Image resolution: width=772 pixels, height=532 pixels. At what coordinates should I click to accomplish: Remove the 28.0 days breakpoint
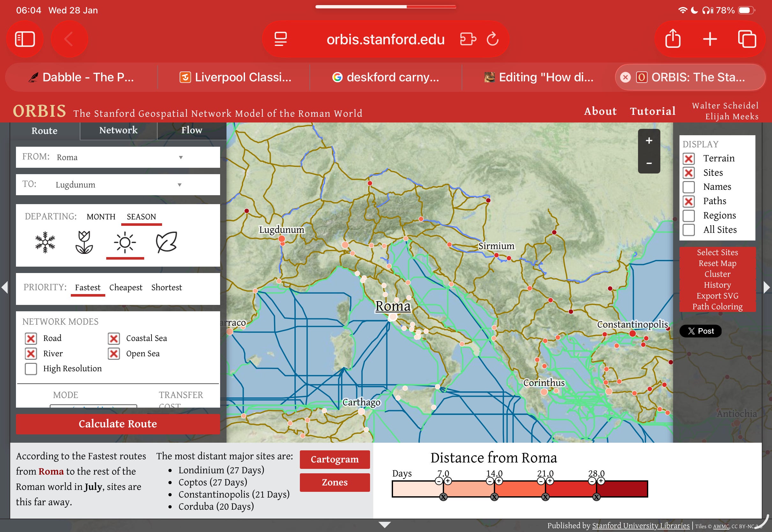pyautogui.click(x=596, y=497)
